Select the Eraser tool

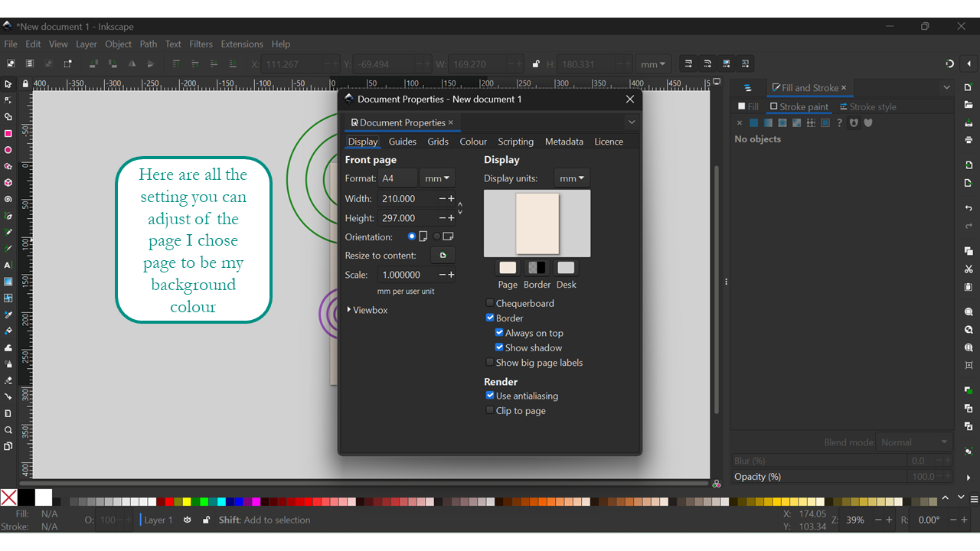point(8,380)
